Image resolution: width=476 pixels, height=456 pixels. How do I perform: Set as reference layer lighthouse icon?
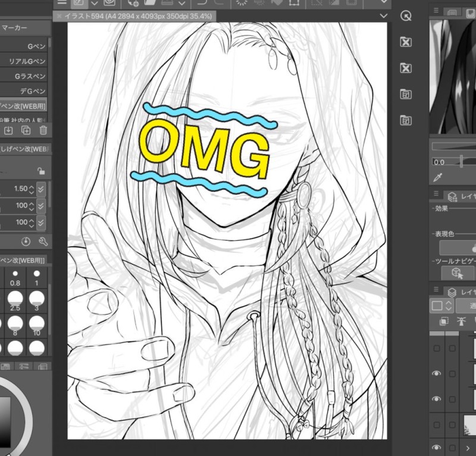461,321
